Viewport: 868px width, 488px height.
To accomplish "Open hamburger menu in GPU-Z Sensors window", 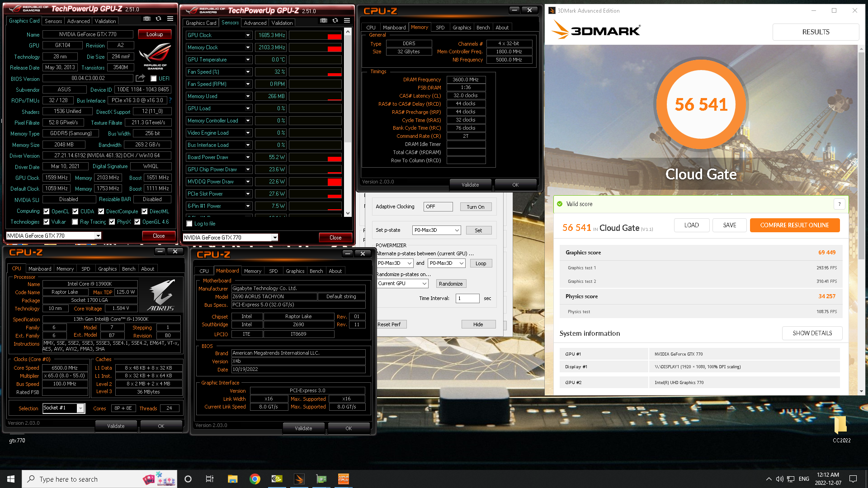I will click(347, 21).
